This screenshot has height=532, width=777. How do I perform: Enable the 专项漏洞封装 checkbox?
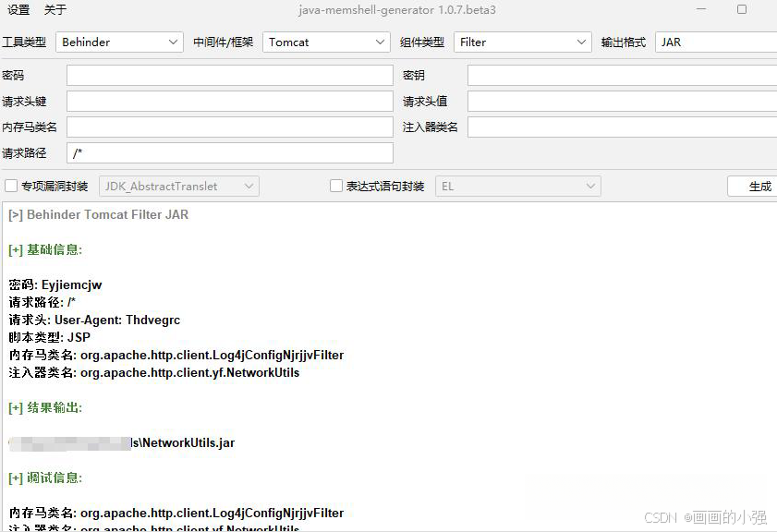(11, 187)
